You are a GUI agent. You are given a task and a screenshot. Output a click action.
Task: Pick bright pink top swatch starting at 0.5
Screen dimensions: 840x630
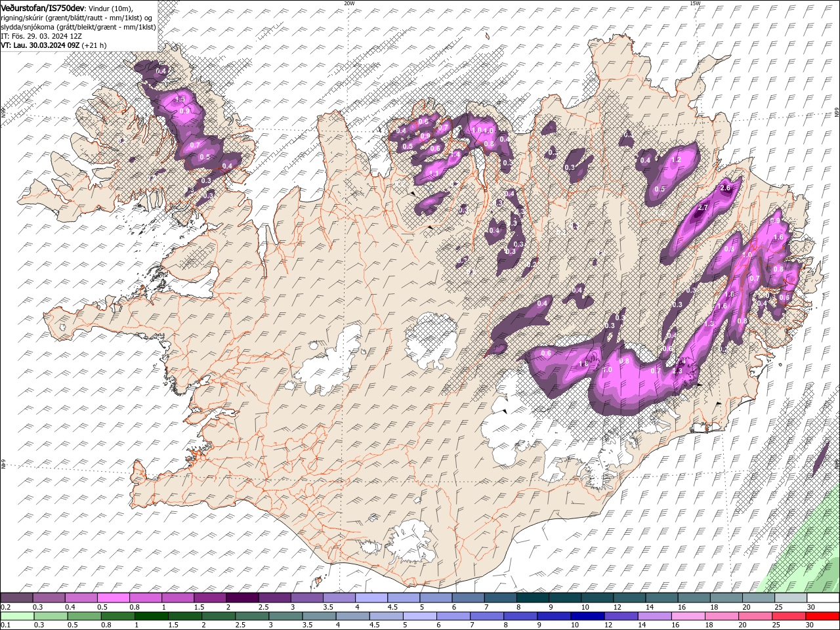point(113,598)
